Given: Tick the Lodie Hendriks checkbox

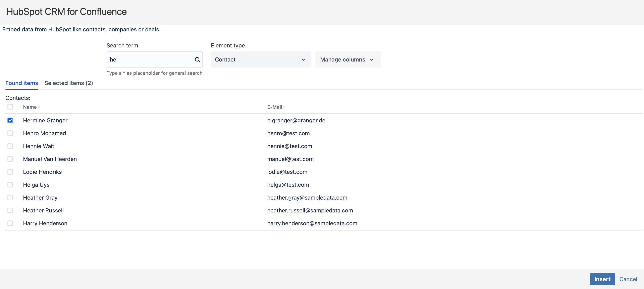Looking at the screenshot, I should [x=10, y=172].
